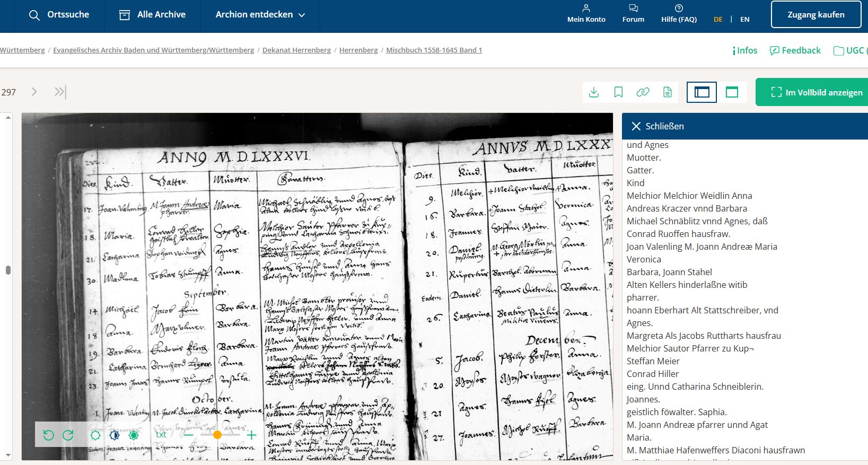Go to next page with chevron arrow
The height and width of the screenshot is (465, 868).
[34, 92]
